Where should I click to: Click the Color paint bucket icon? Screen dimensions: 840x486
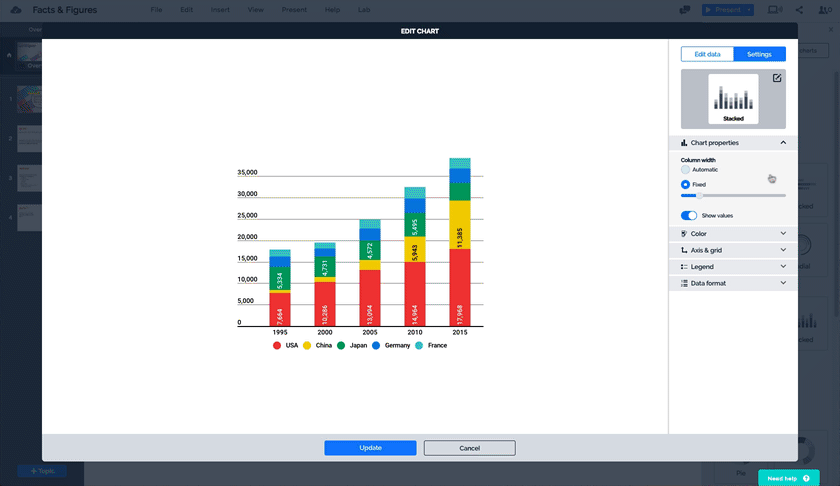tap(684, 234)
